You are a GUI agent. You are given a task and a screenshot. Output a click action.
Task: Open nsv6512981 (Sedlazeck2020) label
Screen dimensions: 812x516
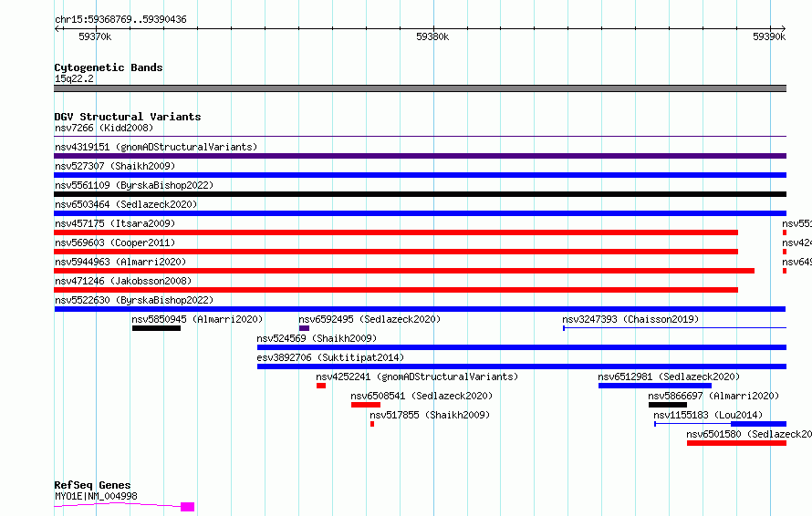click(x=669, y=377)
